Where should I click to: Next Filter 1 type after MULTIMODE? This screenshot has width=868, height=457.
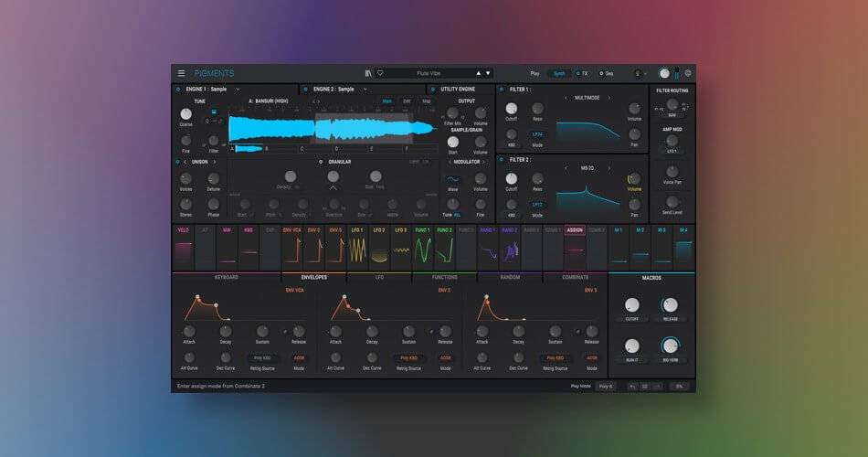point(609,98)
